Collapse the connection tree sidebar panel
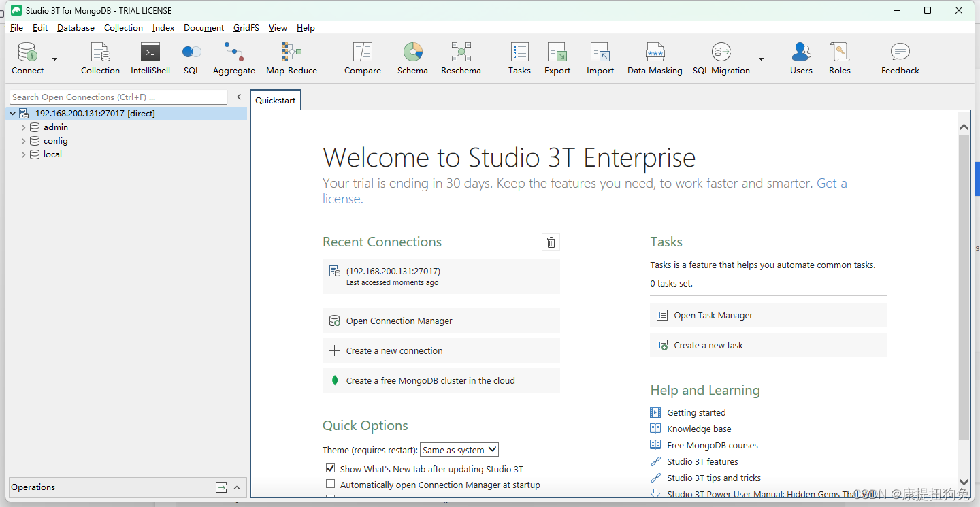This screenshot has height=507, width=980. [x=239, y=97]
